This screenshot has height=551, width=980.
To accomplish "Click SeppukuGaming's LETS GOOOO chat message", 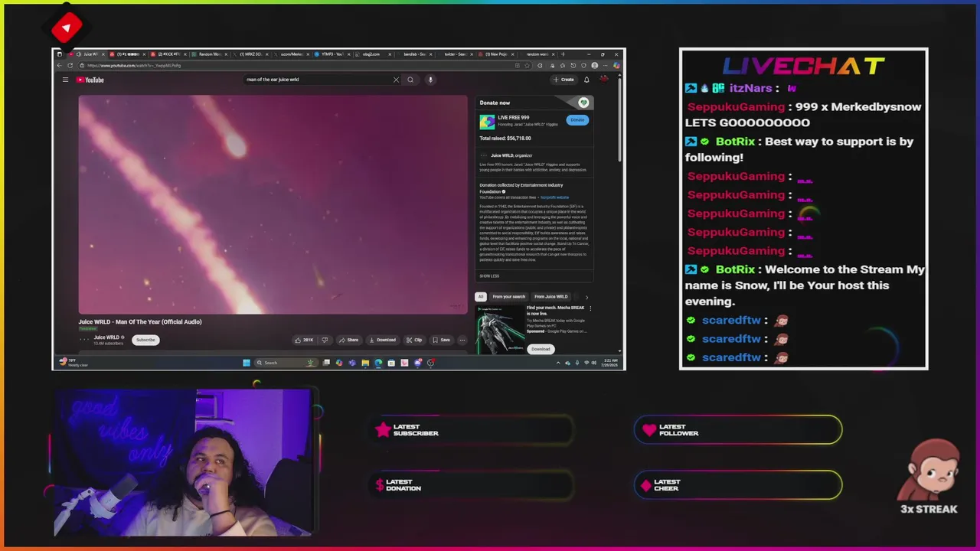I will [x=803, y=115].
